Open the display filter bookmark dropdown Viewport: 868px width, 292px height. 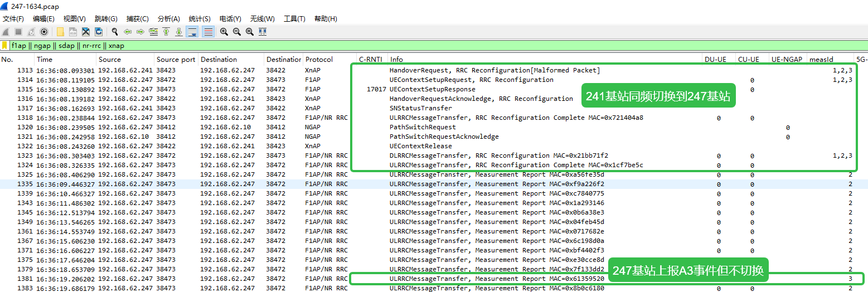click(x=5, y=46)
